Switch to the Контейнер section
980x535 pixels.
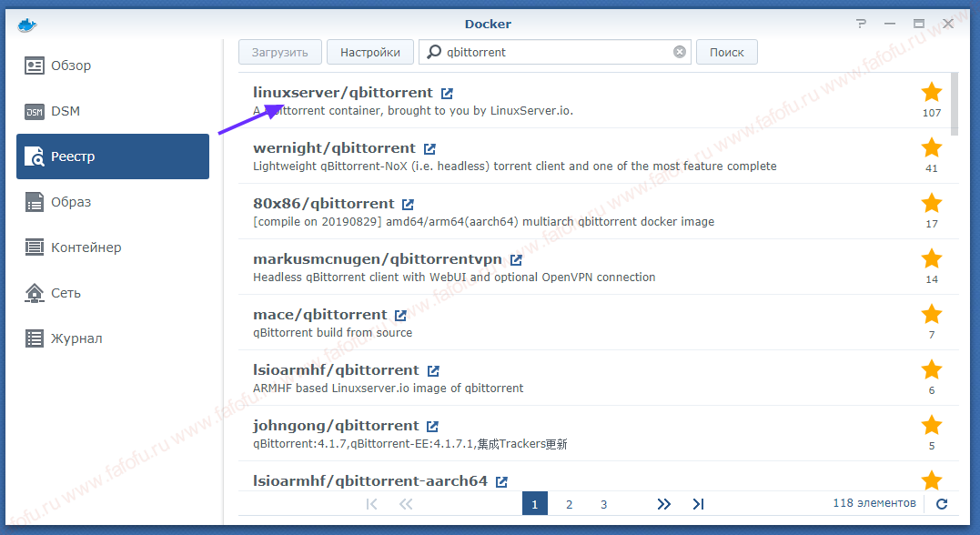click(113, 247)
